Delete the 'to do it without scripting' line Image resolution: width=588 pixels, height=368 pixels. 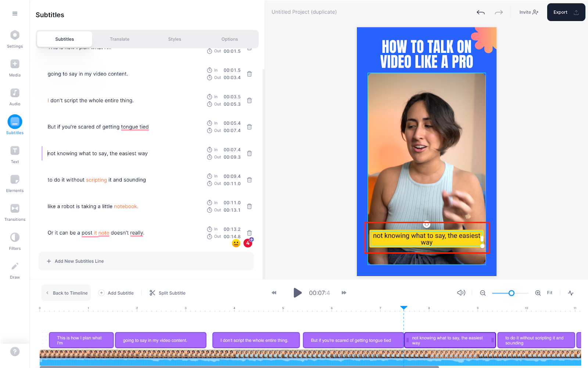[249, 180]
